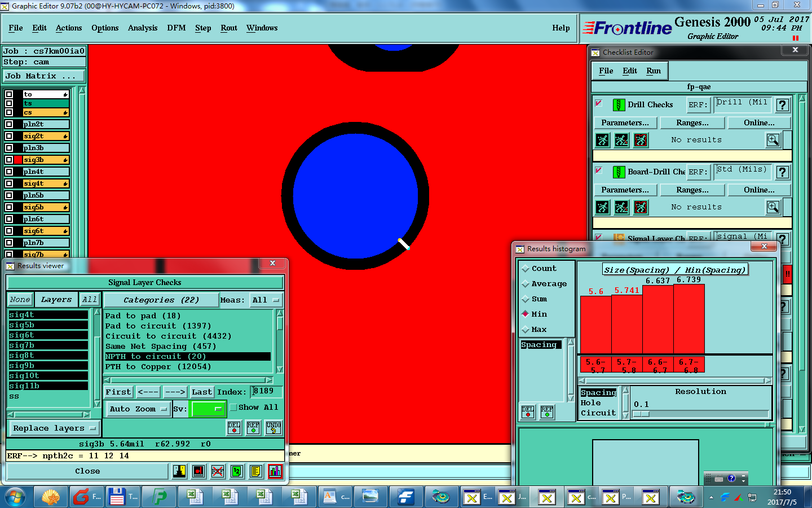Open the Windows Start menu
This screenshot has width=812, height=508.
pyautogui.click(x=15, y=497)
